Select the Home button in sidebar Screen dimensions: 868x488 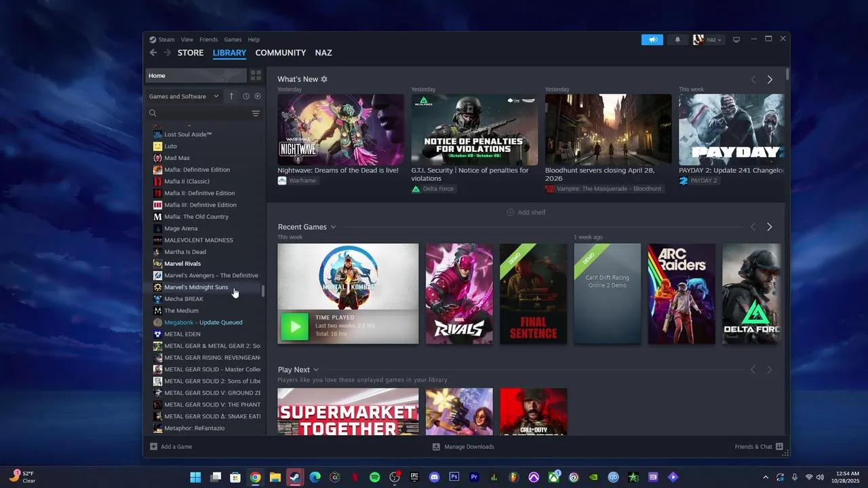click(196, 75)
